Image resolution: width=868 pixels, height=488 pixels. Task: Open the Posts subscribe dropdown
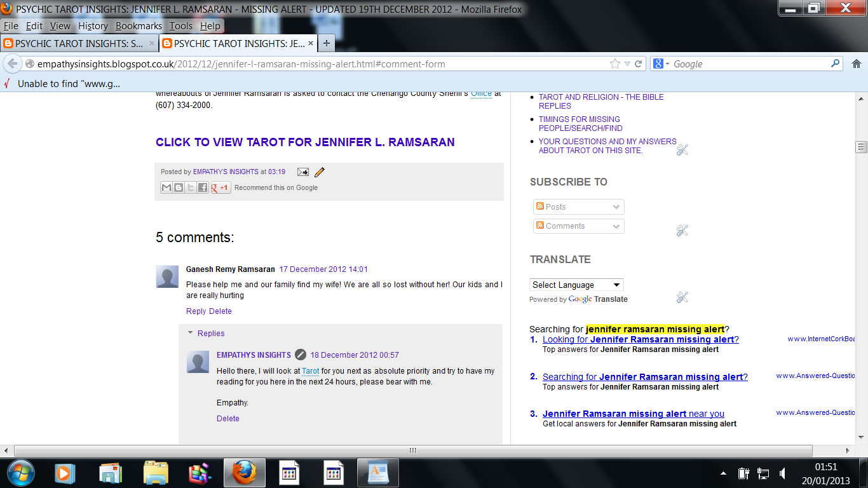[x=579, y=207]
